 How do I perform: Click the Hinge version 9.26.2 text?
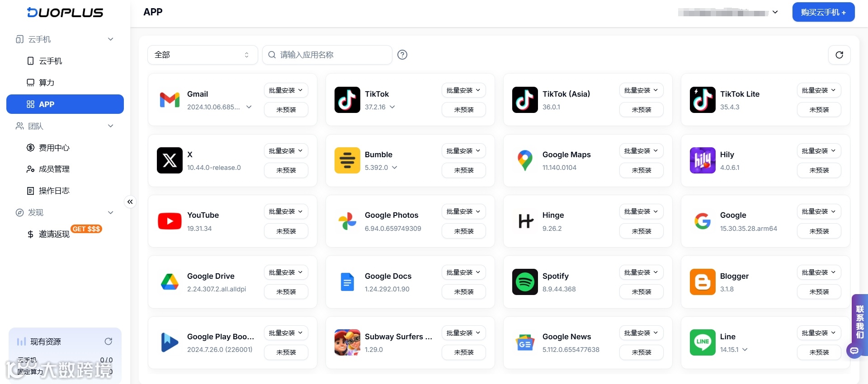tap(552, 229)
